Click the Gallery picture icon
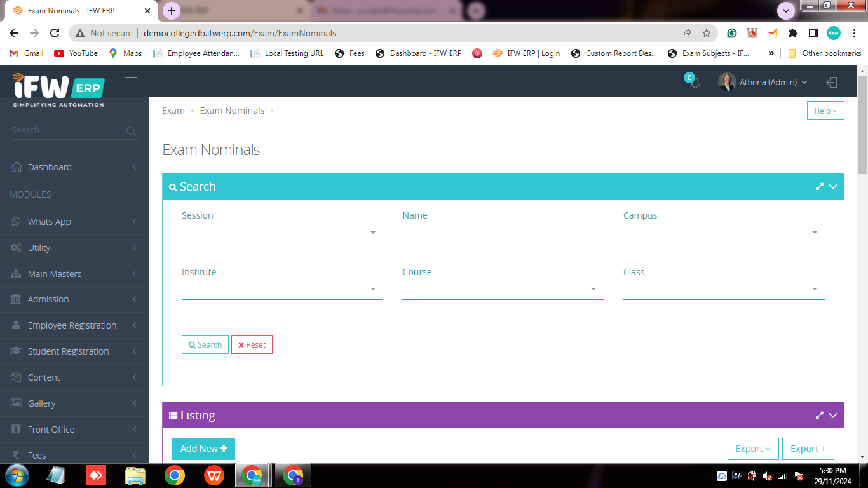868x488 pixels. (x=16, y=403)
